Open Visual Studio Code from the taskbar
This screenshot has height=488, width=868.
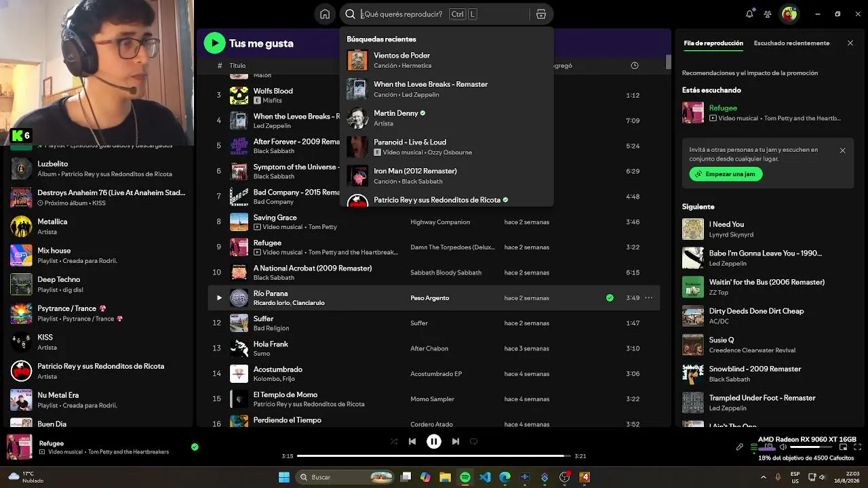485,477
